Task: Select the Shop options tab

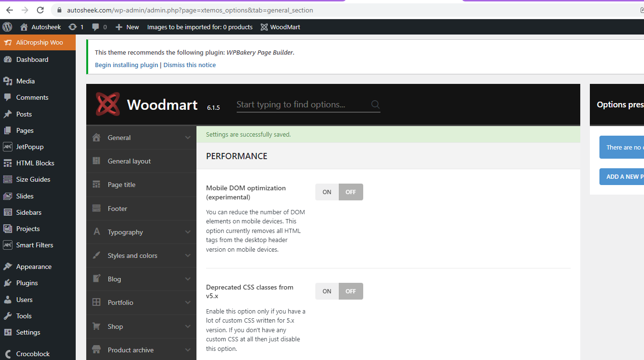Action: [141, 326]
